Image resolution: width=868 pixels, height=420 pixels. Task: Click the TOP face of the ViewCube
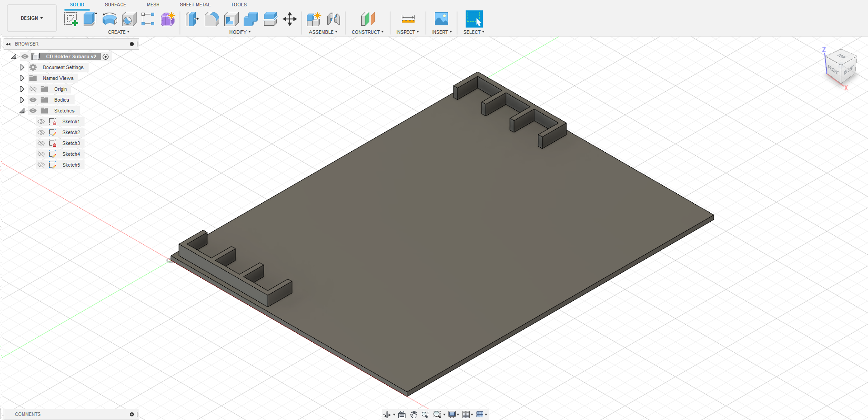coord(841,56)
